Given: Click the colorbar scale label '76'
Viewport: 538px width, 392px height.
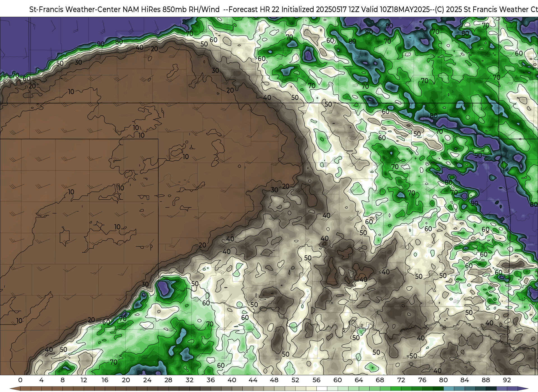Looking at the screenshot, I should pyautogui.click(x=422, y=380).
